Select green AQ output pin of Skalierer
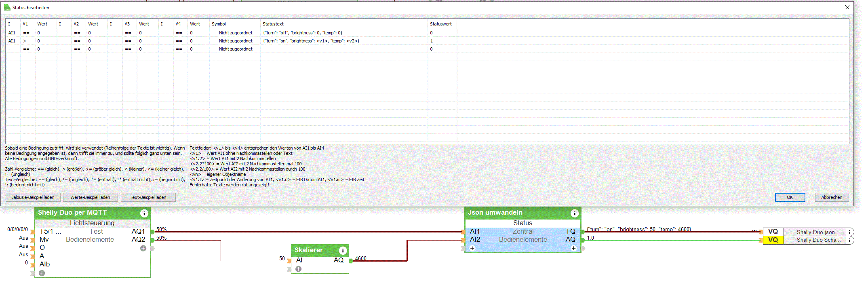868x283 pixels. click(351, 261)
